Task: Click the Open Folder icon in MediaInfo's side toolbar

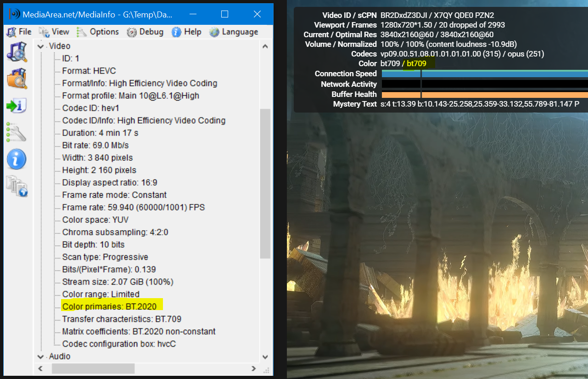Action: pos(17,78)
